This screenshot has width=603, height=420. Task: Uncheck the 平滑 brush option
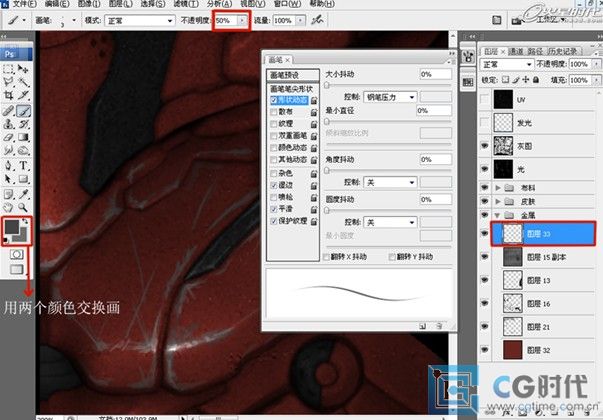click(274, 209)
